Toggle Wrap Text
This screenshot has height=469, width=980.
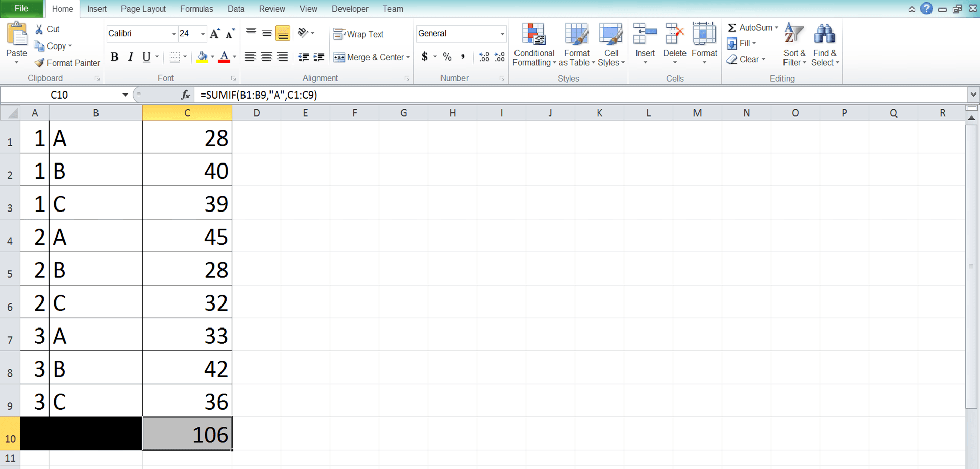point(358,34)
